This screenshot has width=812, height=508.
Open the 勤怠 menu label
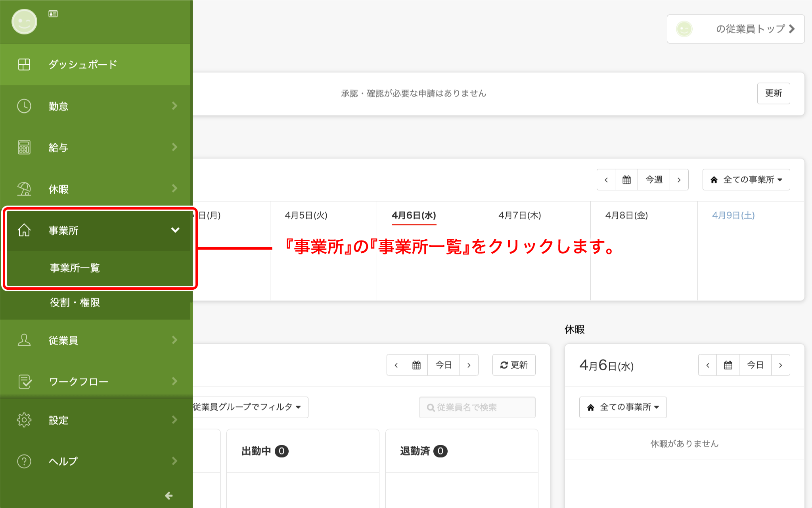coord(59,106)
